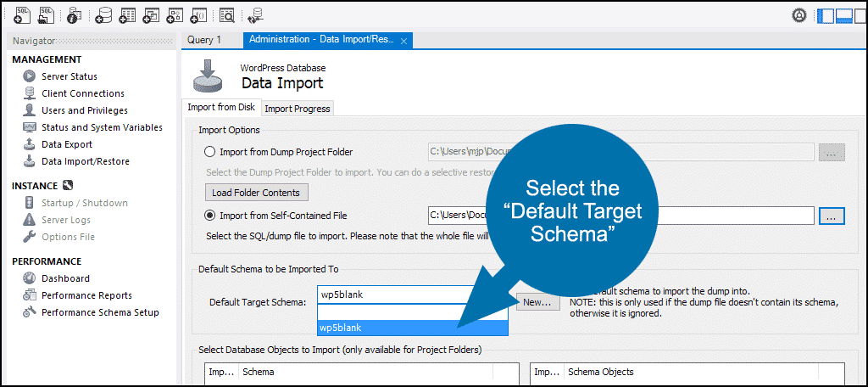Click the PERFORMANCE section heading
The width and height of the screenshot is (868, 387).
click(47, 261)
